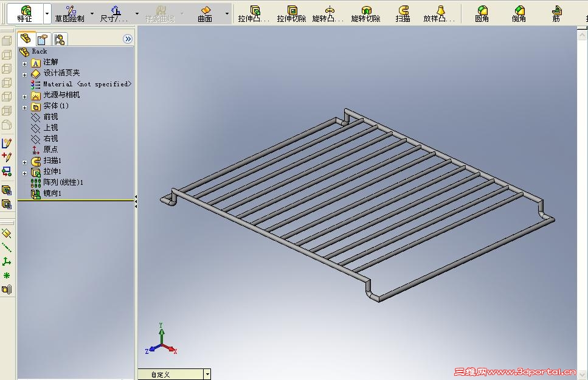Viewport: 588px width, 380px height.
Task: Apply the 倒角 chamfer tool
Action: [x=519, y=14]
